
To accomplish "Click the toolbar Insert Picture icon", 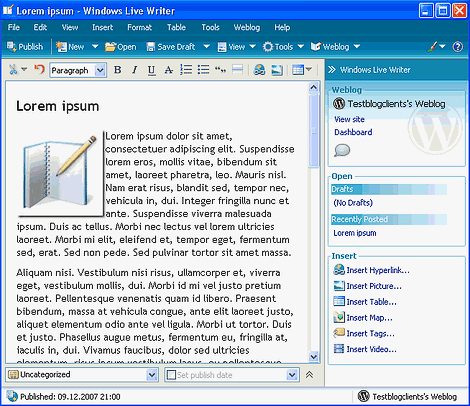I will click(277, 70).
